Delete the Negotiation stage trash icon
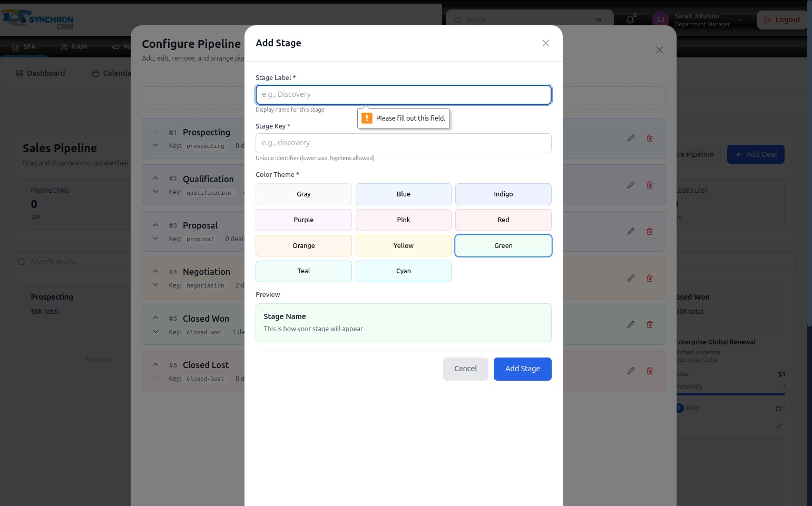Viewport: 812px width, 506px height. point(650,278)
